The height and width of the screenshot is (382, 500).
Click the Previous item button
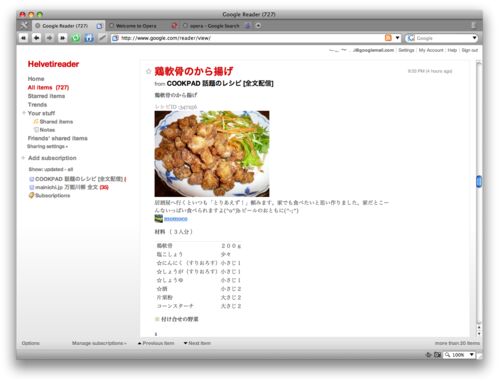click(156, 343)
